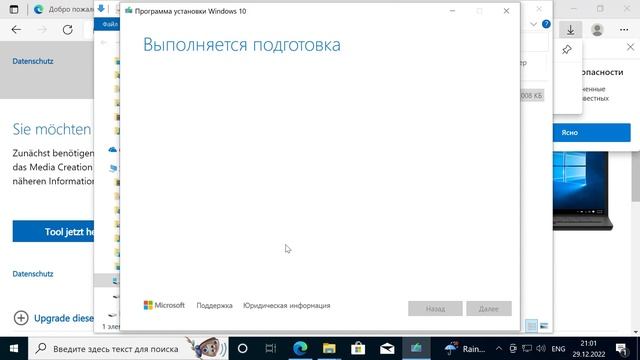
Task: Click OneDrive in File Explorer sidebar
Action: click(113, 150)
